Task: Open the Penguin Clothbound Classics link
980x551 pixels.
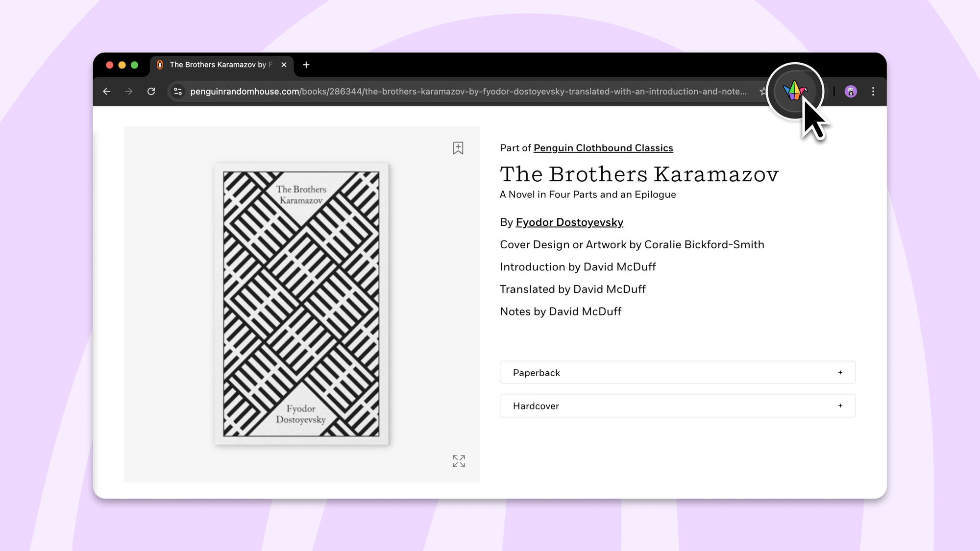Action: point(603,148)
